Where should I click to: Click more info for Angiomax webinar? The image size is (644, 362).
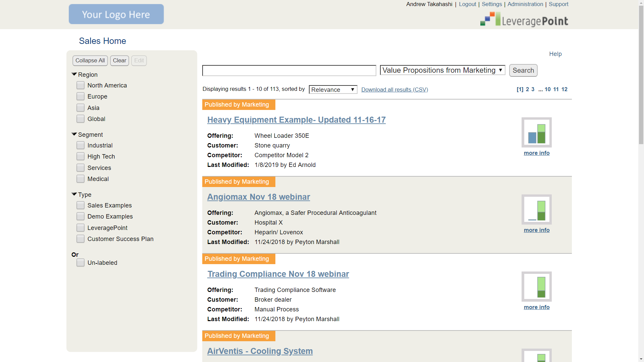coord(537,230)
